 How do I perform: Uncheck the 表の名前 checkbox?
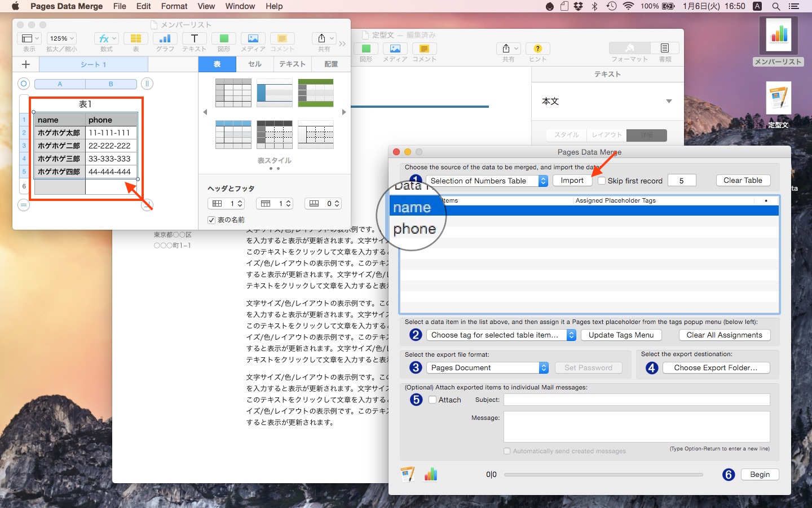coord(211,220)
